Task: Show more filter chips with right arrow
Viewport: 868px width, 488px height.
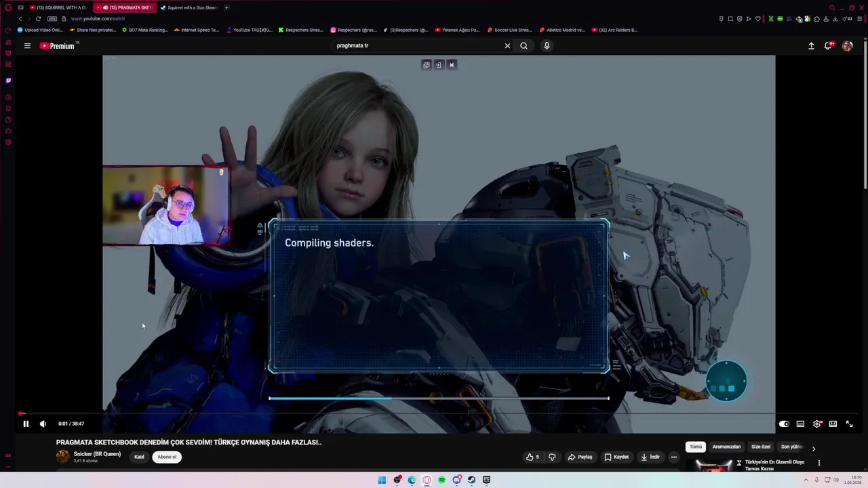Action: (x=814, y=449)
